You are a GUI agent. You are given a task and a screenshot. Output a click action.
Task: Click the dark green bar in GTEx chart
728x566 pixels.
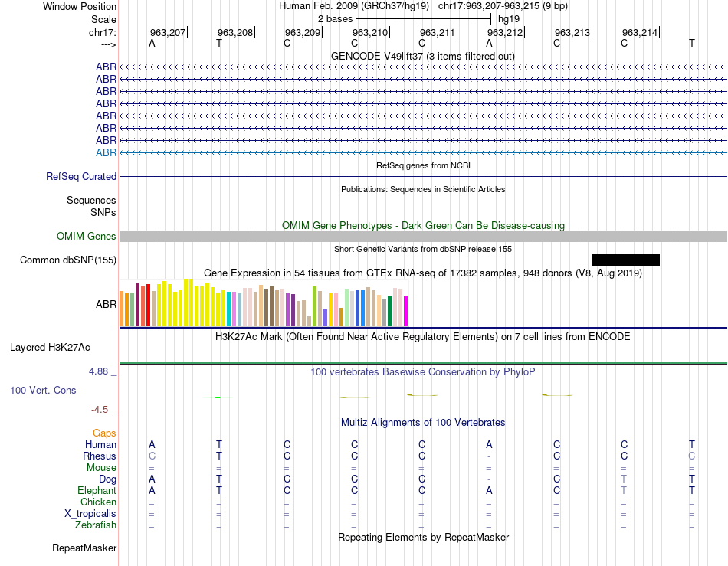[x=390, y=311]
